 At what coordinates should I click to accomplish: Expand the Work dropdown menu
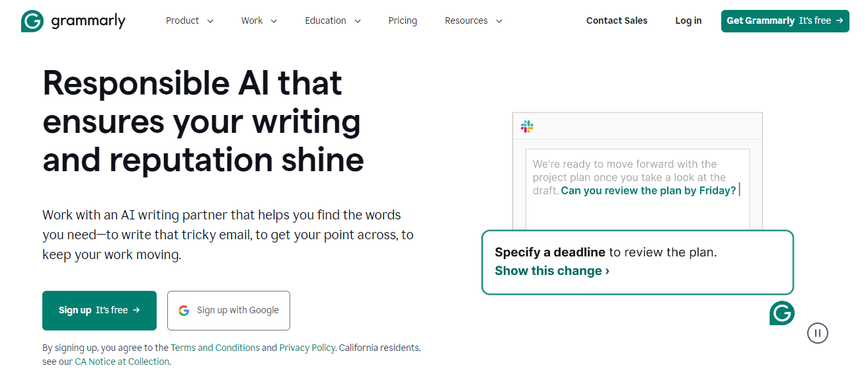(259, 20)
